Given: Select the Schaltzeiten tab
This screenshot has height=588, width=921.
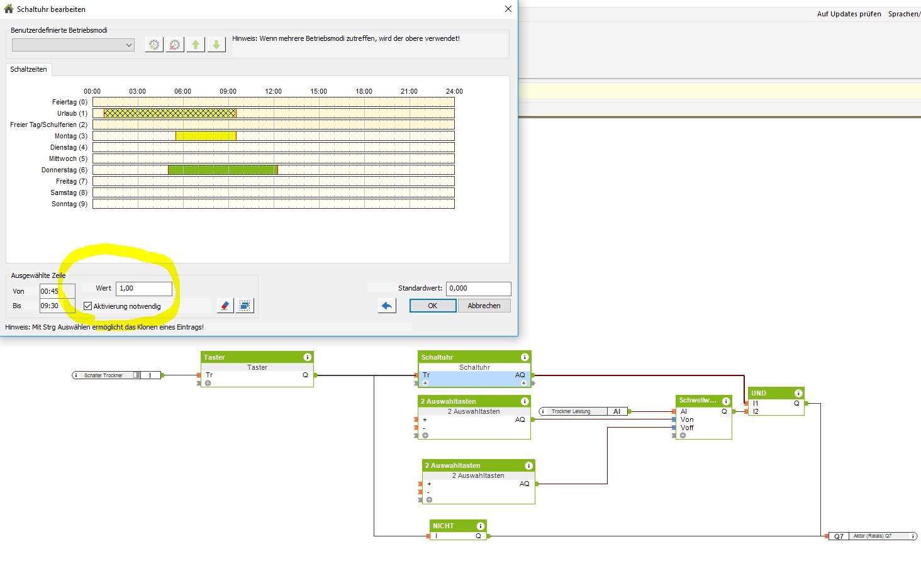Looking at the screenshot, I should coord(28,69).
